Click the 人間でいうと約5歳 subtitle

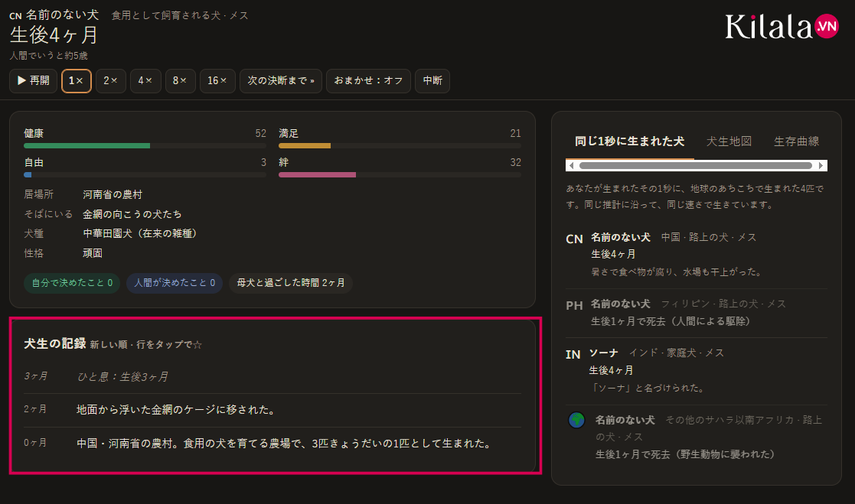coord(48,56)
